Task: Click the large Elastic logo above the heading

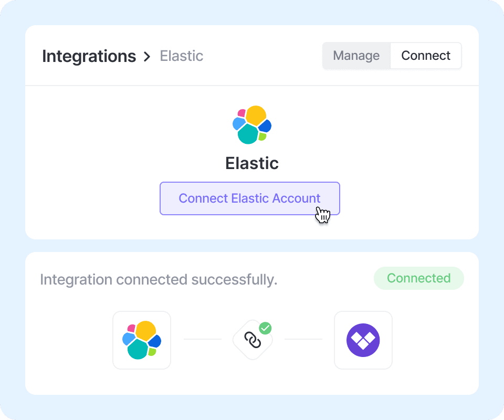Action: 252,125
